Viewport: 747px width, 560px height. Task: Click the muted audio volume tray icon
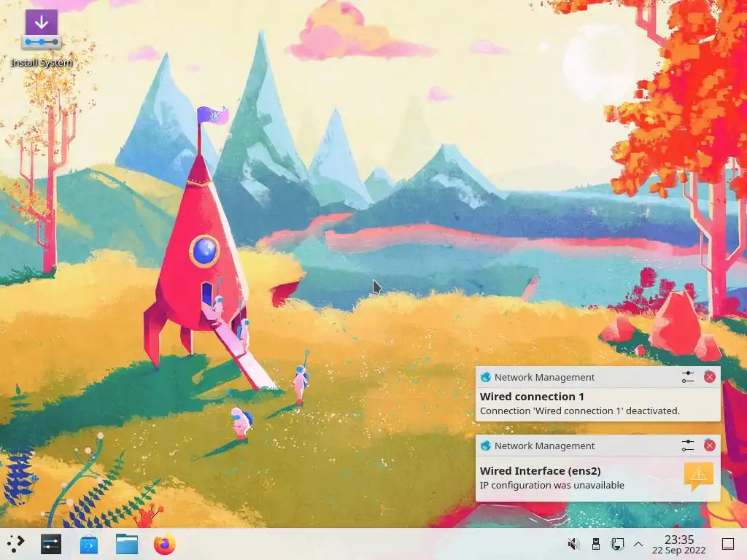pos(573,544)
